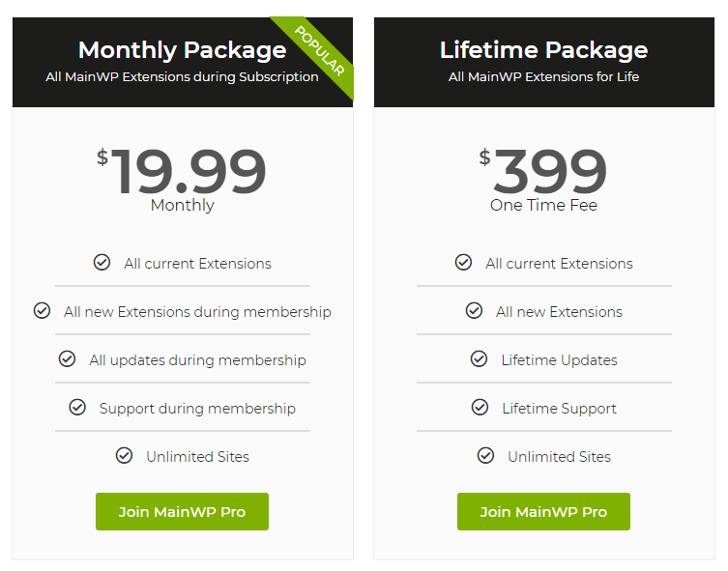Click check icon next to Lifetime Updates
The height and width of the screenshot is (571, 728).
coord(480,358)
